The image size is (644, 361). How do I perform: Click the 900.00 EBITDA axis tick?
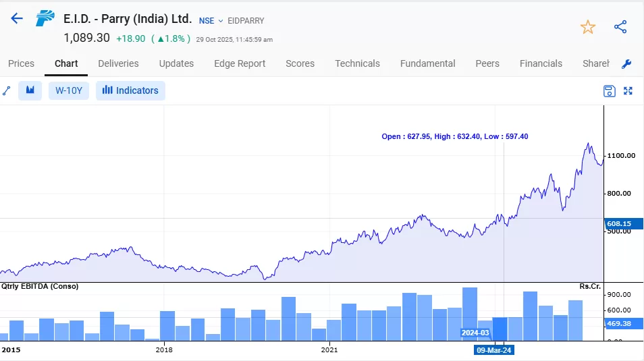coord(619,294)
